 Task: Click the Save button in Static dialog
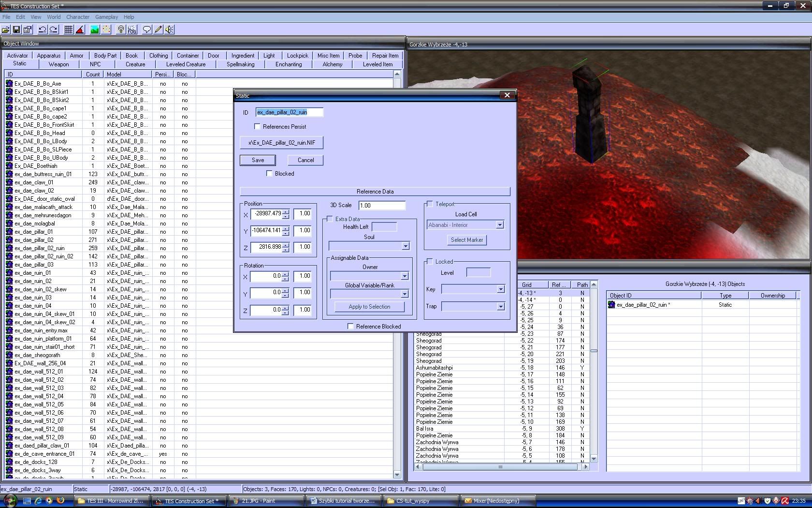[258, 160]
